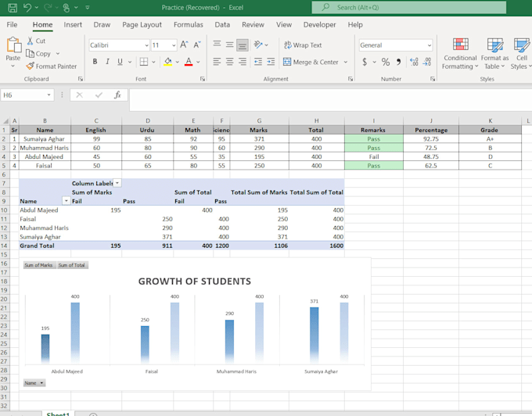Click the Name Box showing H6

click(x=23, y=95)
